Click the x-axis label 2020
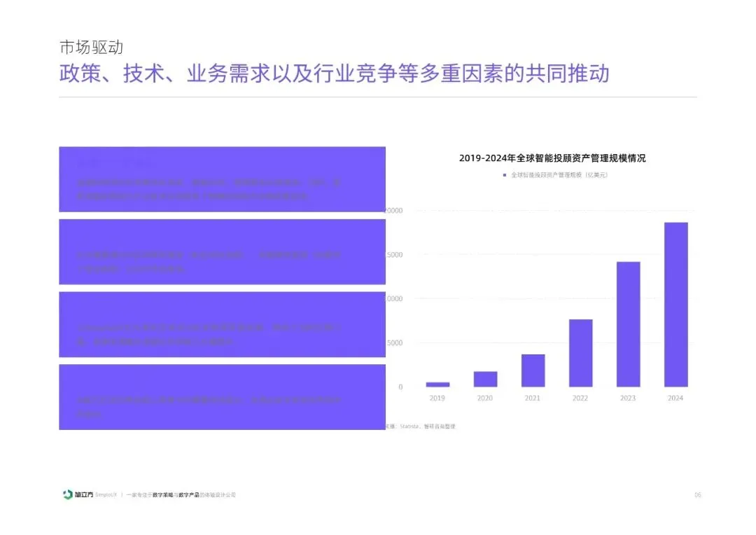 click(x=485, y=398)
